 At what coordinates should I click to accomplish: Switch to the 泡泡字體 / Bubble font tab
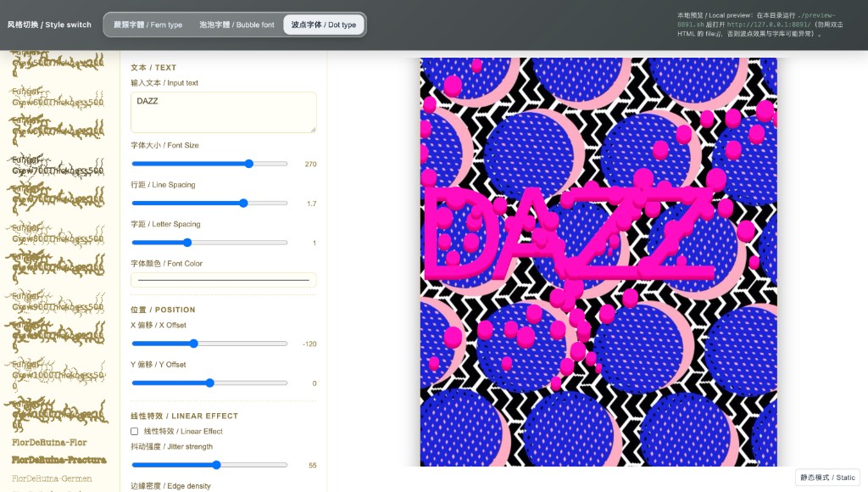coord(236,25)
